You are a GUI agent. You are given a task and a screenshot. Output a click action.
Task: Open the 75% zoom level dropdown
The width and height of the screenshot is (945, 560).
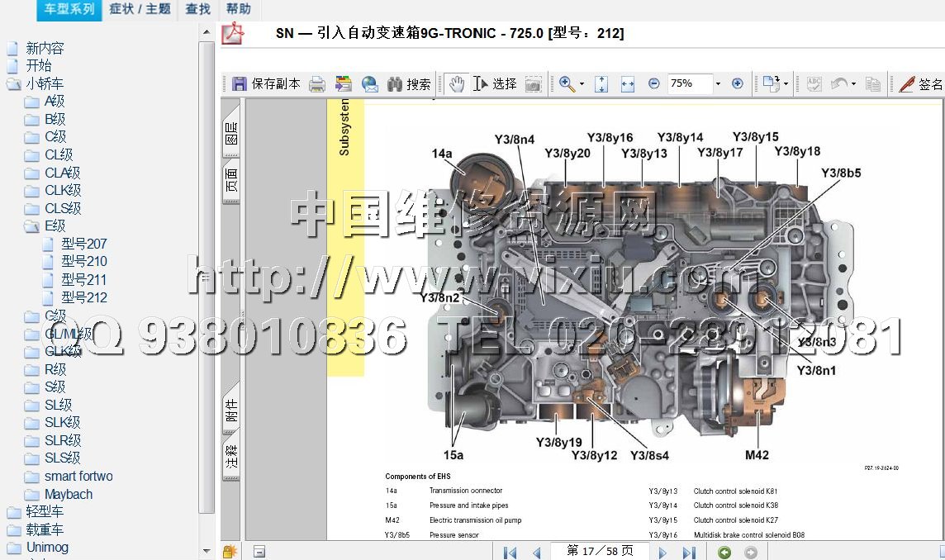click(x=718, y=83)
